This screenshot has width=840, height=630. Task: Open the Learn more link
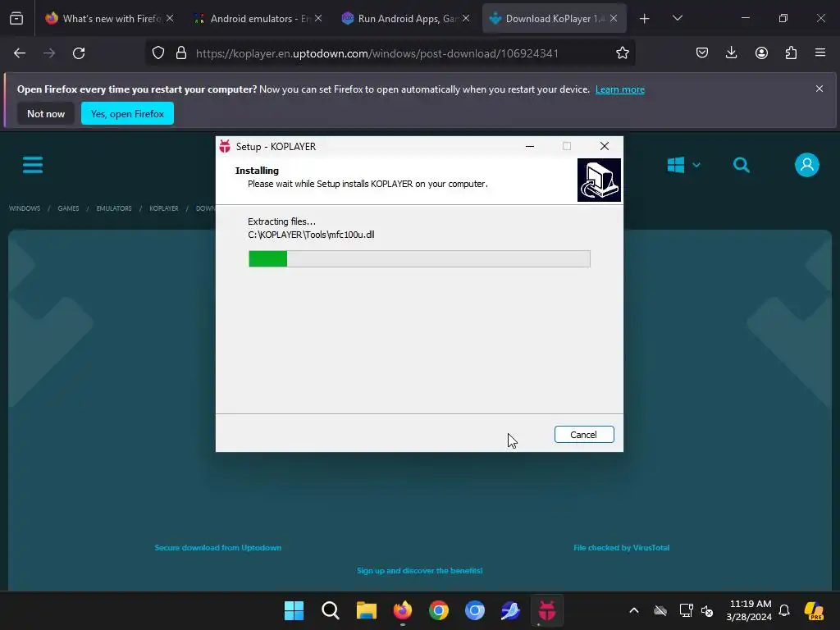click(620, 89)
